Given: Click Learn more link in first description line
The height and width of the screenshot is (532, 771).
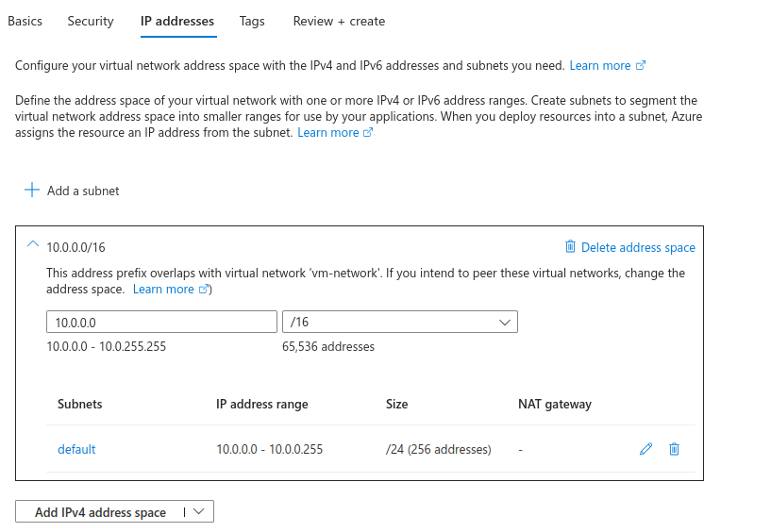Looking at the screenshot, I should (600, 66).
